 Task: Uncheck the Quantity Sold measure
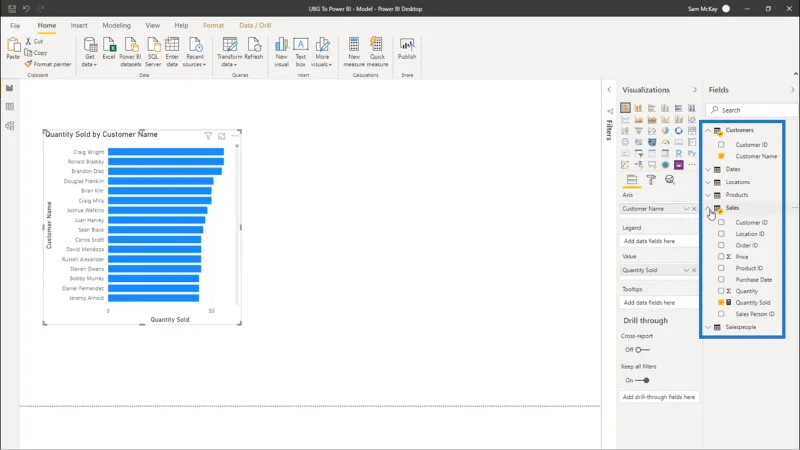[721, 303]
